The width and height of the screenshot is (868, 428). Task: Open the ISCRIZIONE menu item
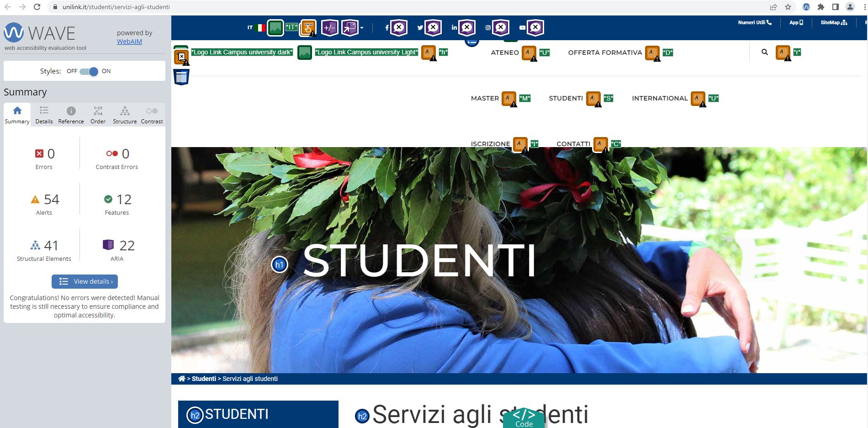click(490, 144)
